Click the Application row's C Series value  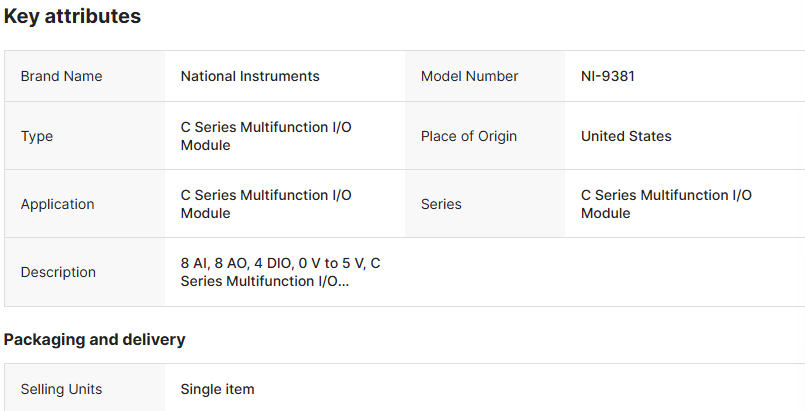266,204
